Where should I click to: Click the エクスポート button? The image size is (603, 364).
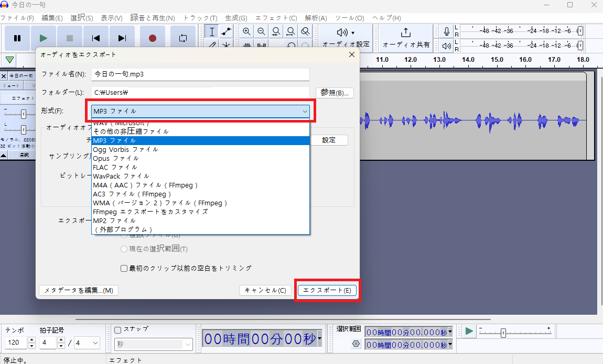[x=327, y=290]
